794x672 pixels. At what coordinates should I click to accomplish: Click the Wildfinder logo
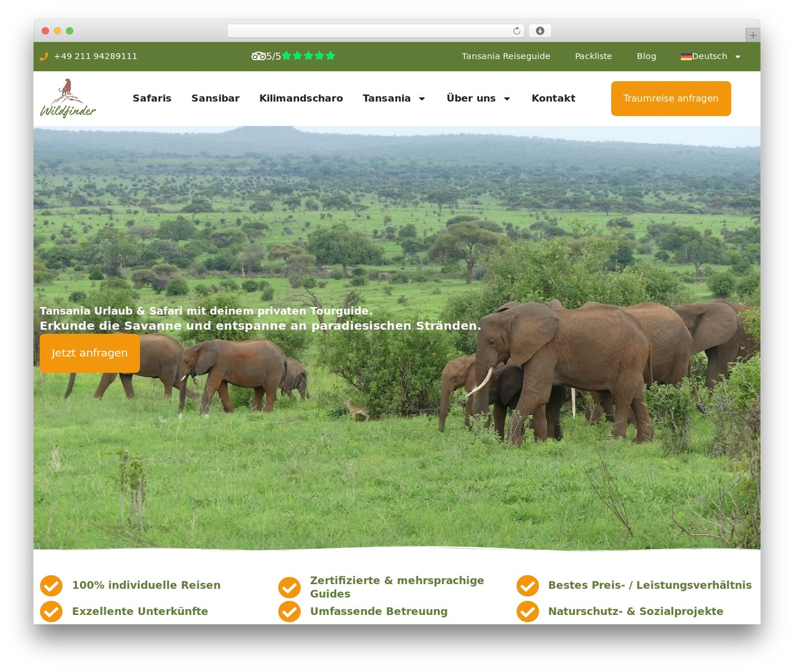click(68, 98)
